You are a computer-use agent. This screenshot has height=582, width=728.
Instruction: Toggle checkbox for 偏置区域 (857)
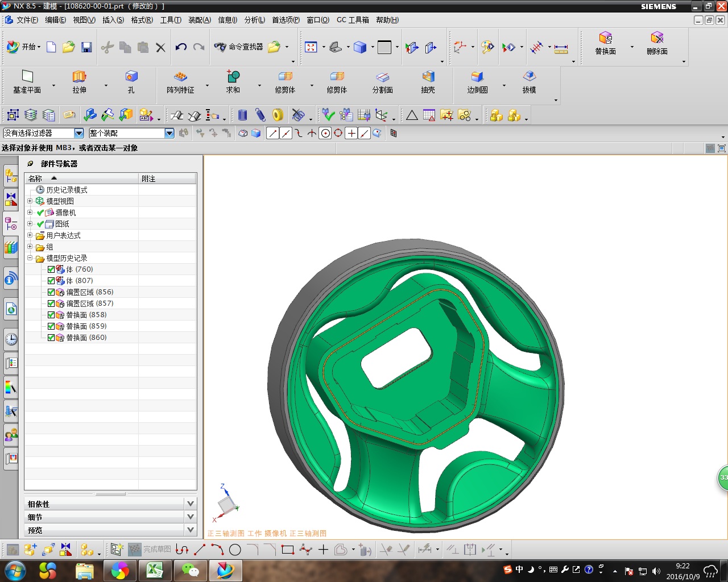tap(51, 304)
